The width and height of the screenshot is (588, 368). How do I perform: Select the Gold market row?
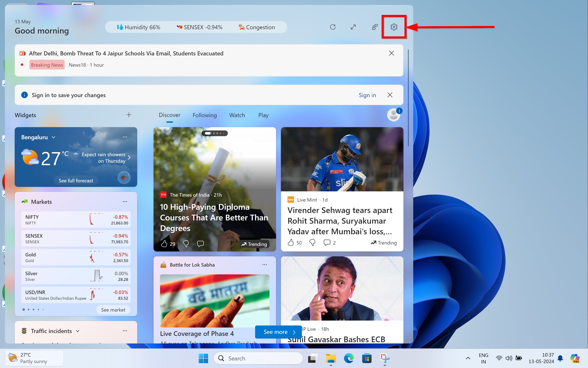click(76, 257)
